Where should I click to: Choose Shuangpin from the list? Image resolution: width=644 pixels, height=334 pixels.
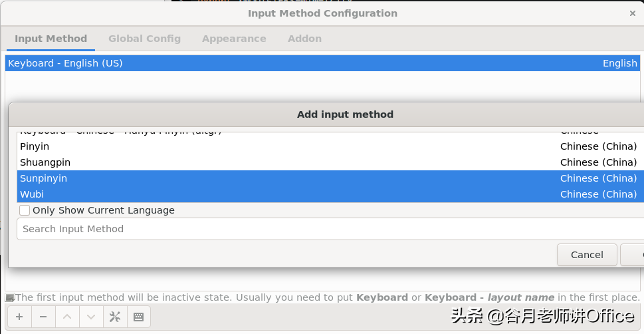pyautogui.click(x=330, y=162)
